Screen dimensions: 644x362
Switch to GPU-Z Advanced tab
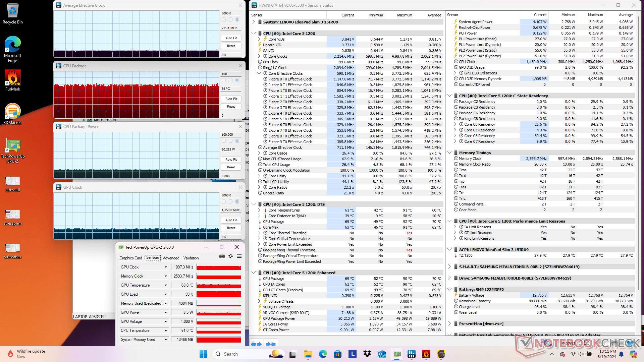171,258
